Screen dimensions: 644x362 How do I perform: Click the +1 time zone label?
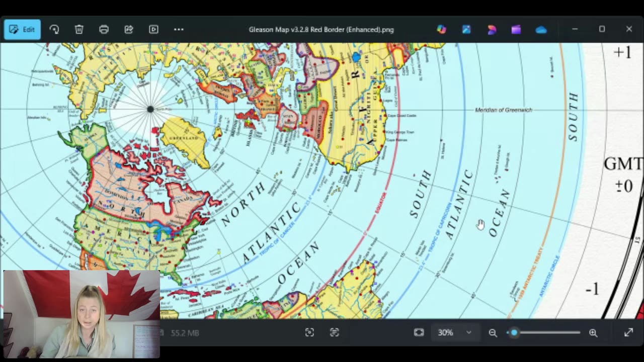622,52
